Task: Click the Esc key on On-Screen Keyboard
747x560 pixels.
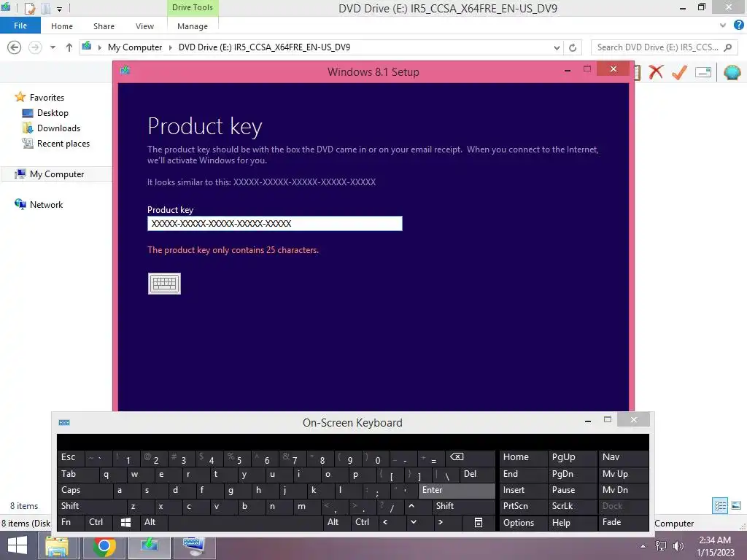Action: (71, 457)
